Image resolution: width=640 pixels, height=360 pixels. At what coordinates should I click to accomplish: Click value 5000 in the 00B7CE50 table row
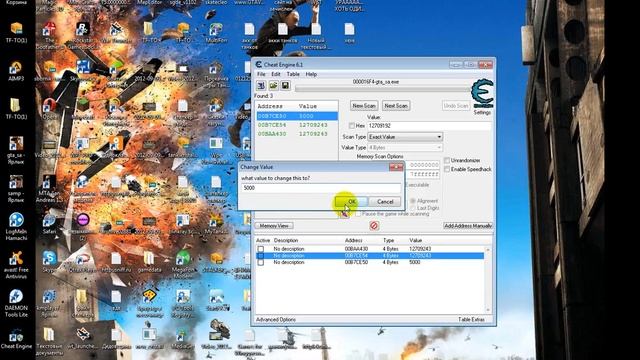click(414, 262)
